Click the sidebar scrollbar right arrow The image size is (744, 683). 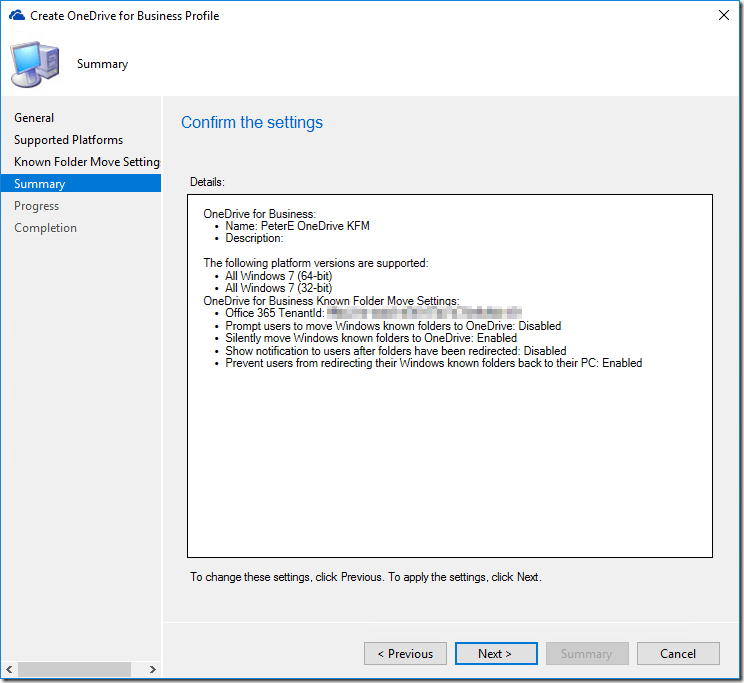(x=152, y=669)
